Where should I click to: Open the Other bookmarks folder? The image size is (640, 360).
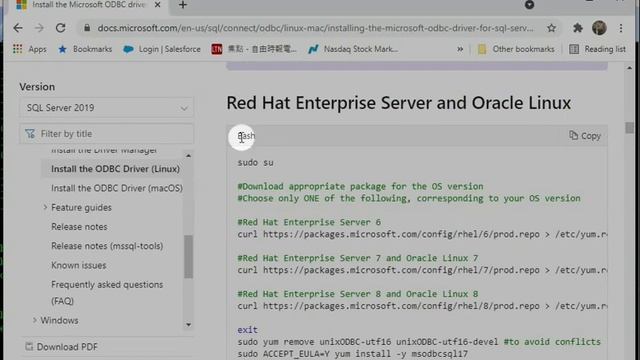tap(516, 49)
